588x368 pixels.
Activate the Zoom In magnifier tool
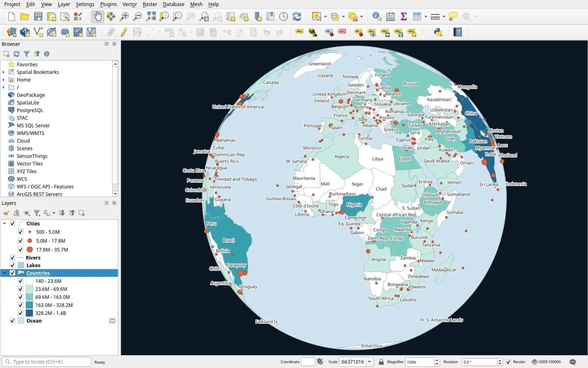coord(124,16)
